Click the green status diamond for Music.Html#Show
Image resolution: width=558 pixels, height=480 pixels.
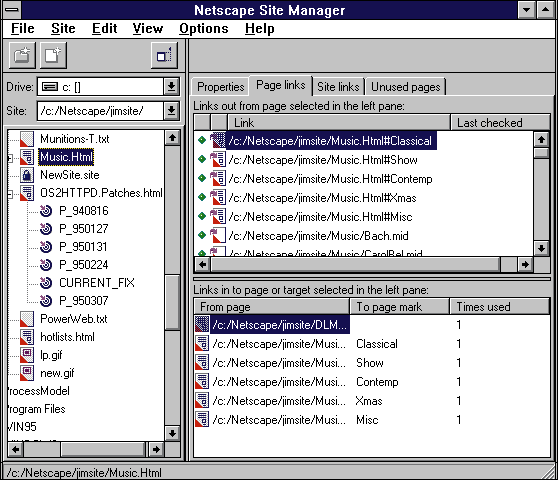pos(202,159)
